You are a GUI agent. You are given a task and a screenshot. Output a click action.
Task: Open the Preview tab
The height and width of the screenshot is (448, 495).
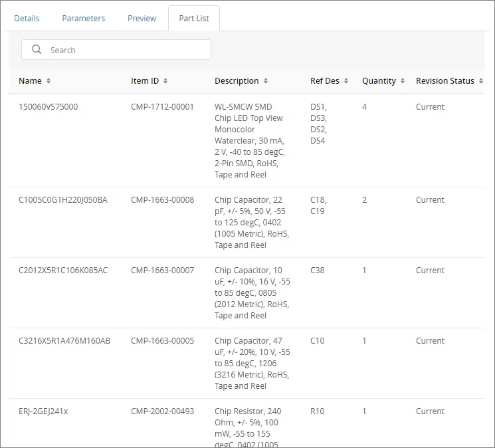click(x=142, y=19)
